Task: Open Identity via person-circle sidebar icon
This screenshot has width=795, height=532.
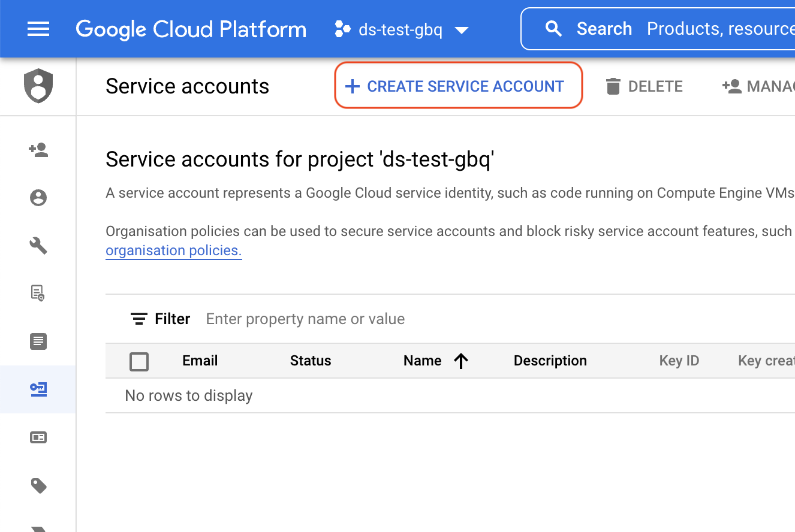Action: coord(38,198)
